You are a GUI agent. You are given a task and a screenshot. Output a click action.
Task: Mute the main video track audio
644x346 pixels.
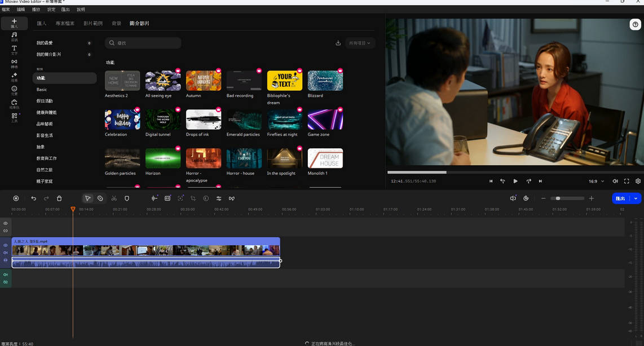point(5,252)
